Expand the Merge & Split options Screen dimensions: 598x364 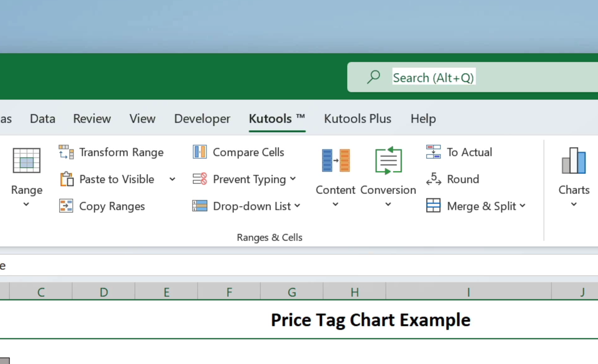pos(523,206)
